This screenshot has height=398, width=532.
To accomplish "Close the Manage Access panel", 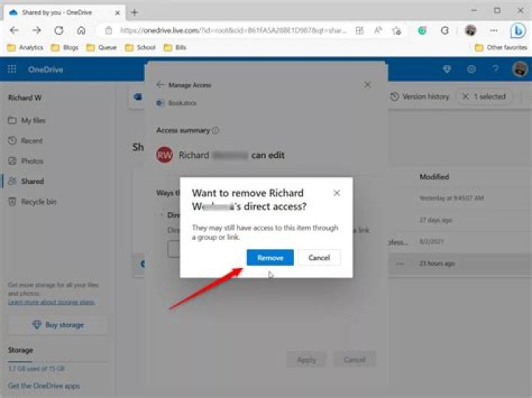I will point(367,85).
